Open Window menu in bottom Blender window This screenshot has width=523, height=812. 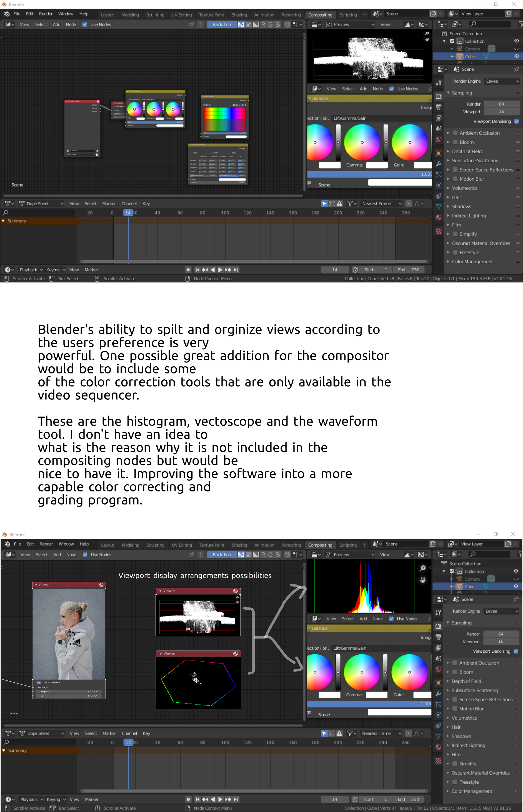pyautogui.click(x=66, y=544)
